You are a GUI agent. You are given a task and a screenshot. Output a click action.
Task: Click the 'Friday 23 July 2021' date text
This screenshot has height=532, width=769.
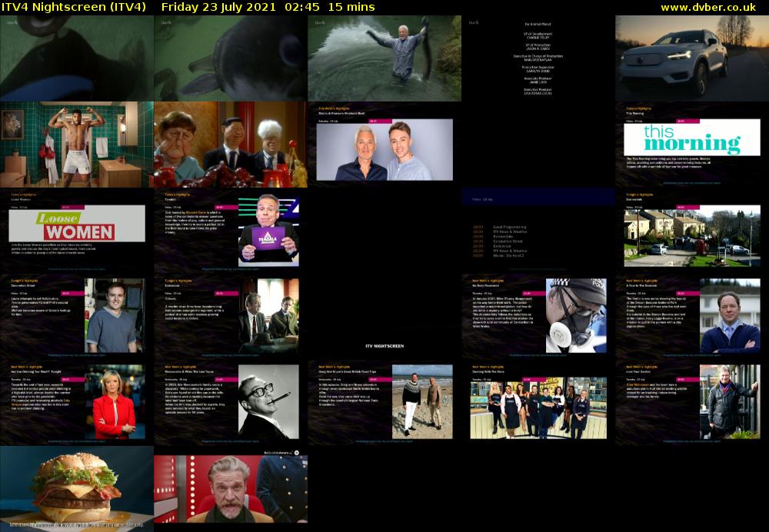218,8
